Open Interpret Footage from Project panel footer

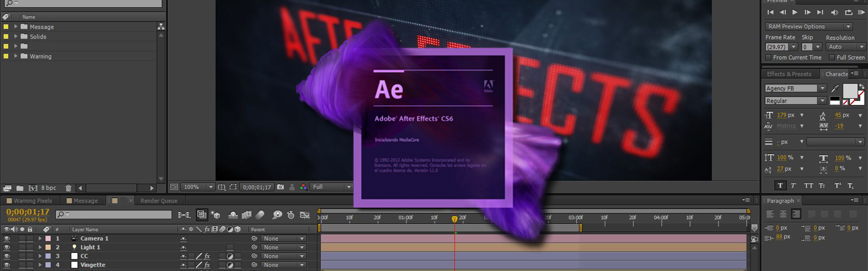[7, 188]
